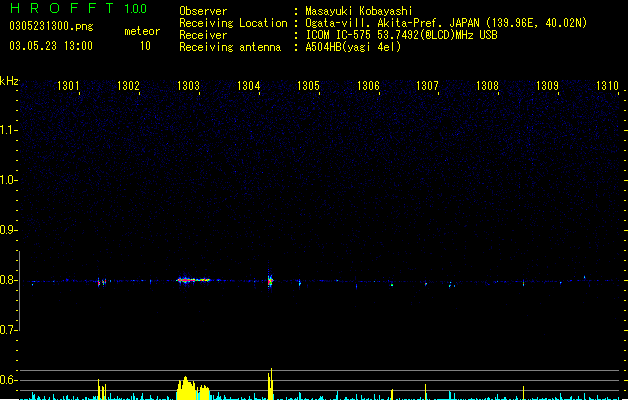The height and width of the screenshot is (400, 629).
Task: Click the date stamp 03.05.23 13:00
Action: (x=51, y=46)
